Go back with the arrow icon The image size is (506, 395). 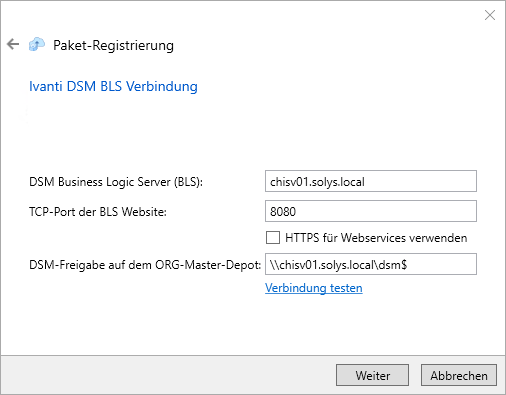(x=13, y=44)
